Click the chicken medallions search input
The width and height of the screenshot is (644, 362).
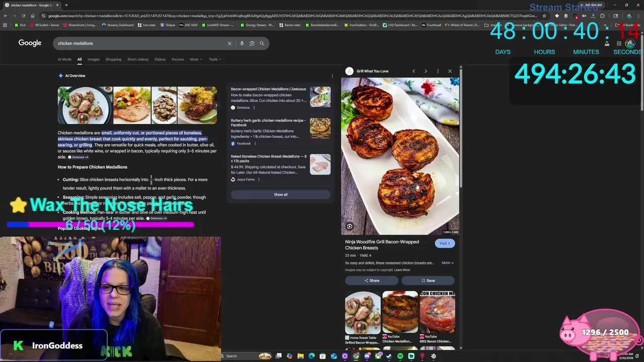coord(141,43)
